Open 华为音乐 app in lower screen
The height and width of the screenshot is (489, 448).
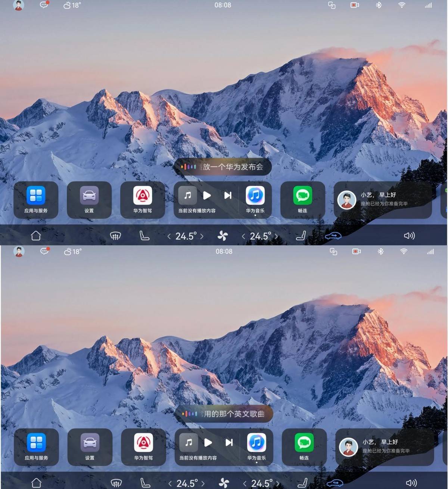point(256,446)
